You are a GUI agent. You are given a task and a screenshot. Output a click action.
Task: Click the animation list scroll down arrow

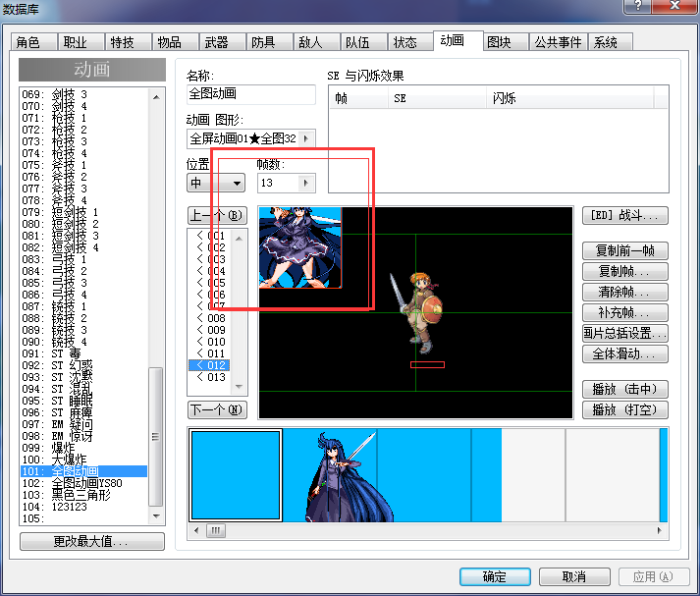coord(156,516)
